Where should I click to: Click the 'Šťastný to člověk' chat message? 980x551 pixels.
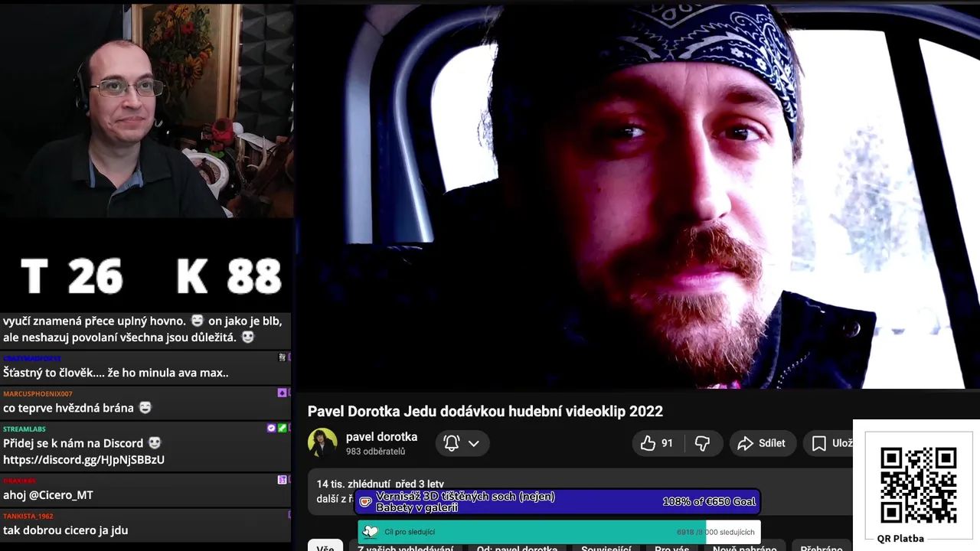(x=116, y=373)
